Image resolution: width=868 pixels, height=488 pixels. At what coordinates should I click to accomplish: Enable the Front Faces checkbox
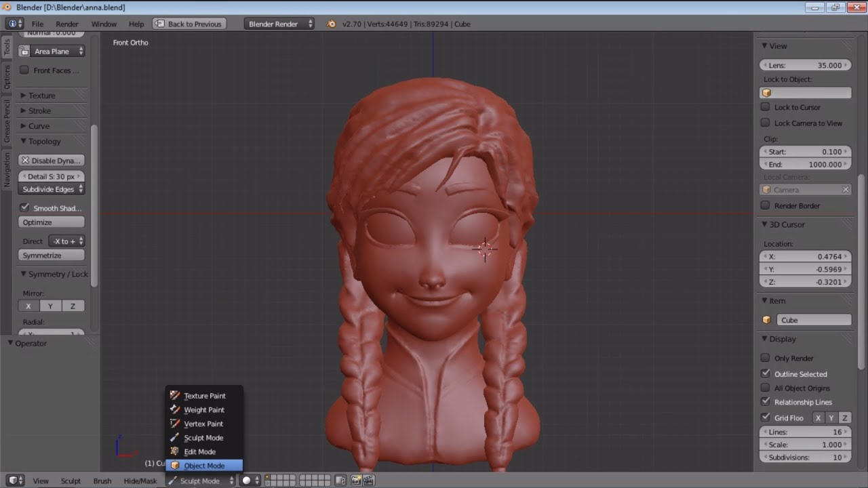(24, 70)
